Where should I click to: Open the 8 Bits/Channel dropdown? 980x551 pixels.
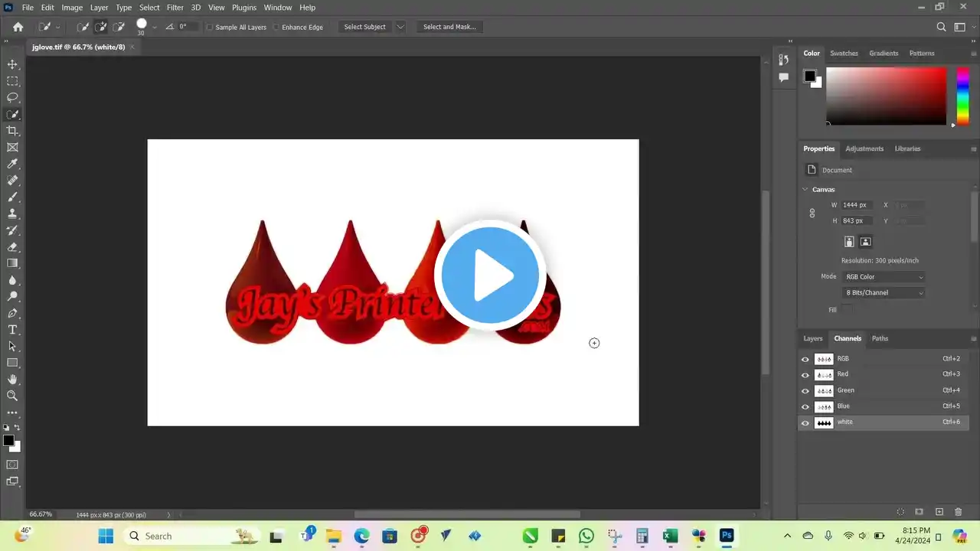(884, 293)
